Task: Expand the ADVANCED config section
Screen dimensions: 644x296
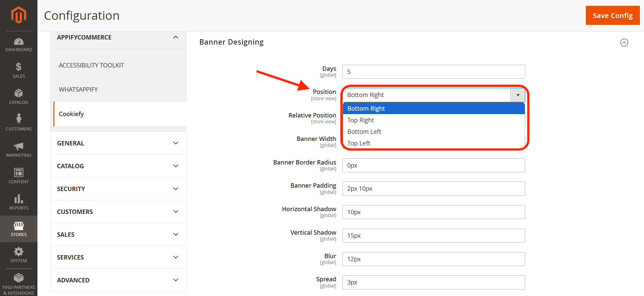Action: 118,280
